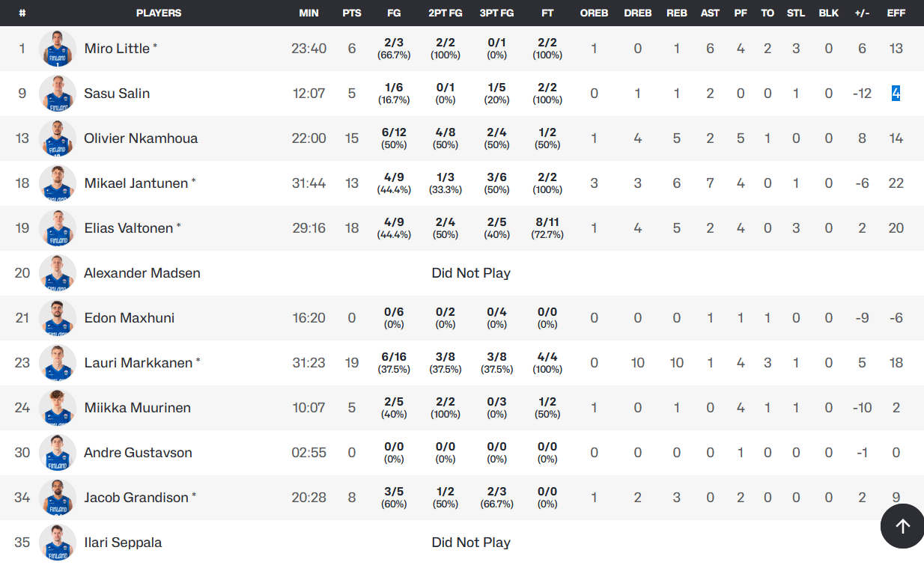Click the scroll-to-top arrow button

point(902,526)
